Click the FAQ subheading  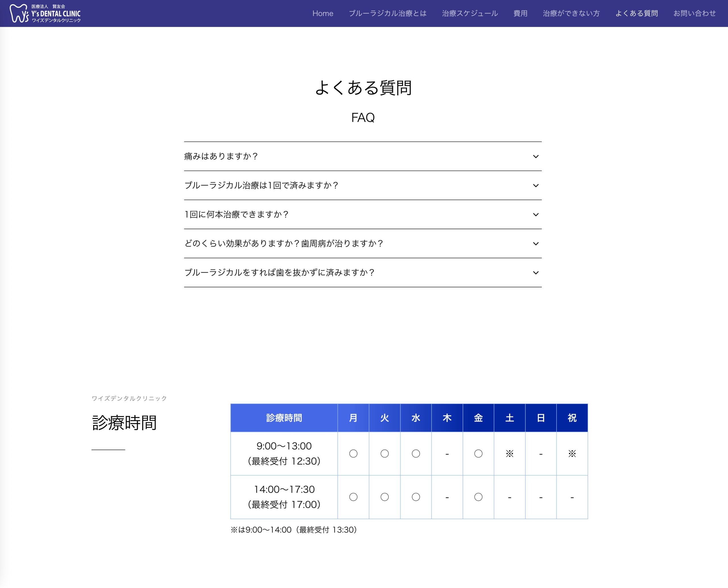point(363,118)
